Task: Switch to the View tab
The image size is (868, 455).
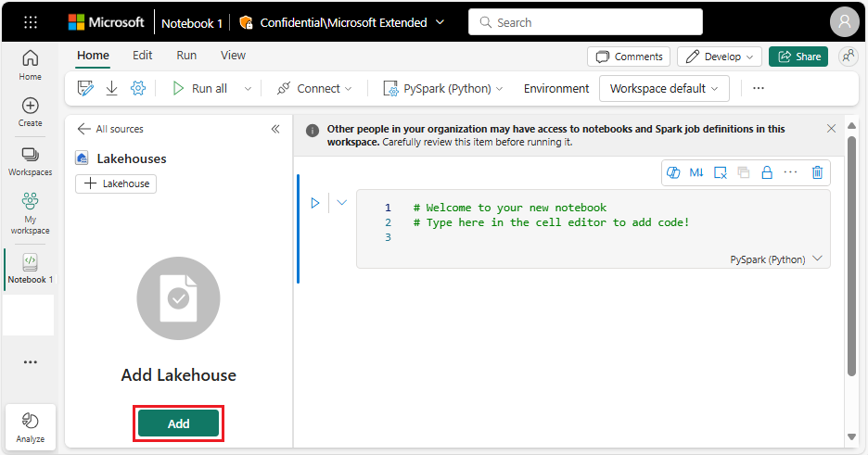Action: [233, 56]
